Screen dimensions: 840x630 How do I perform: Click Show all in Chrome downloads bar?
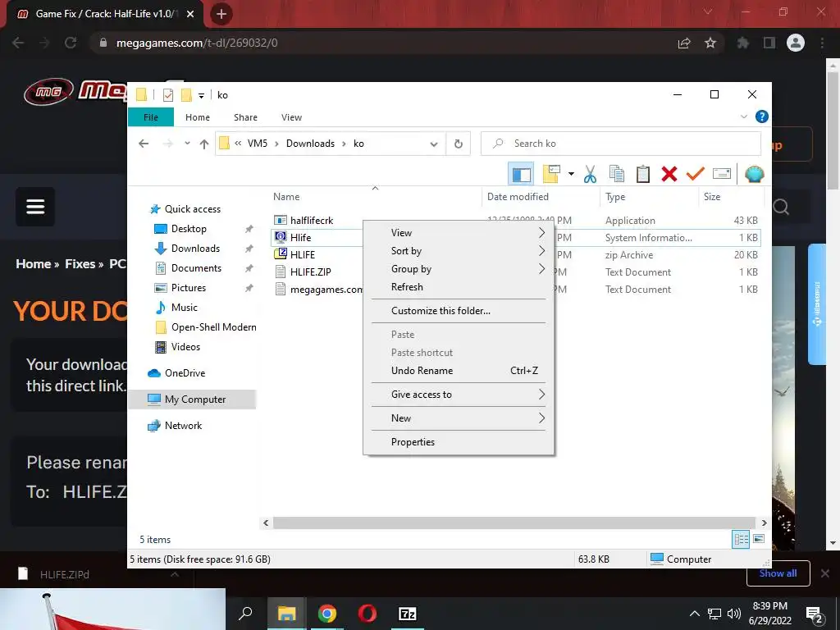pos(778,573)
